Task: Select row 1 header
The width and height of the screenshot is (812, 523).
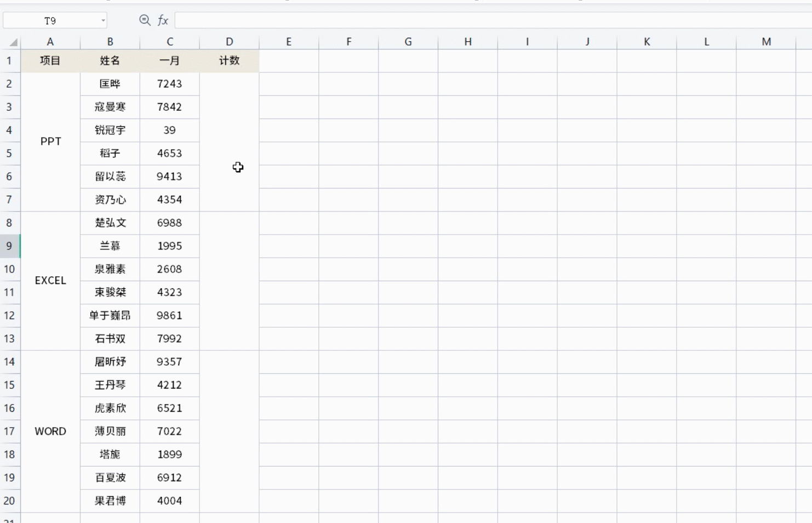Action: tap(10, 61)
